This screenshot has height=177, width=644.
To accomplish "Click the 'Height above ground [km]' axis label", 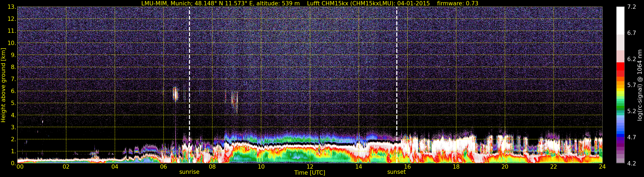I will tap(3, 85).
